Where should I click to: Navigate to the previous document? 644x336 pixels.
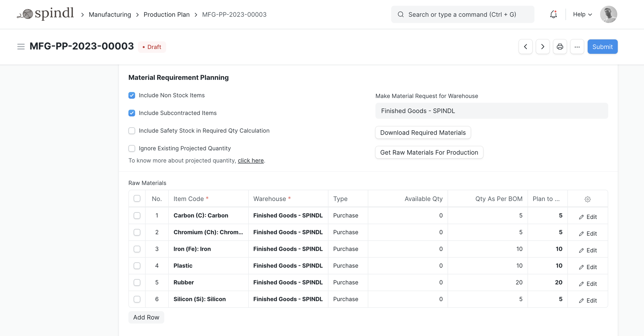tap(525, 47)
